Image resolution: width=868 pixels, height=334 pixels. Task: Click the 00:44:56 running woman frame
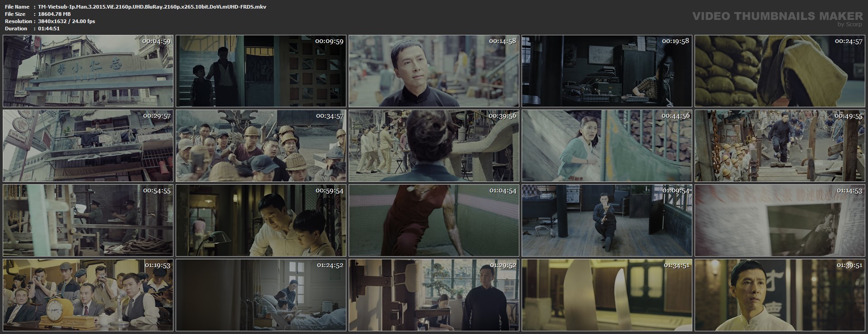click(607, 146)
